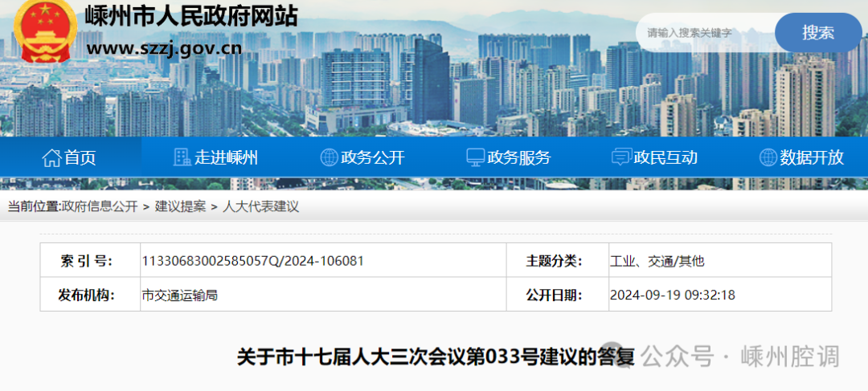Click the house icon beside 首页
Screen dimensions: 868x391
click(x=51, y=157)
